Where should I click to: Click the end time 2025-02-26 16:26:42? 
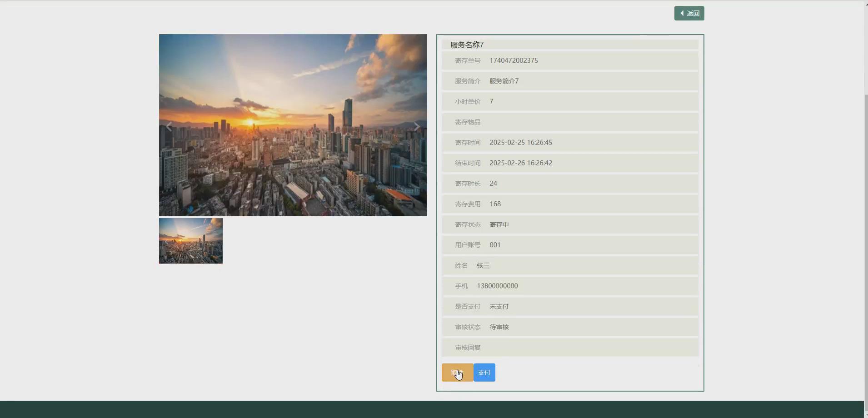[520, 163]
